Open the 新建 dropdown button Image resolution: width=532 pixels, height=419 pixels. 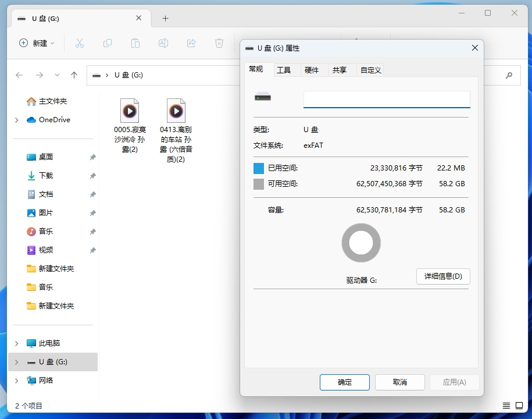pos(37,43)
